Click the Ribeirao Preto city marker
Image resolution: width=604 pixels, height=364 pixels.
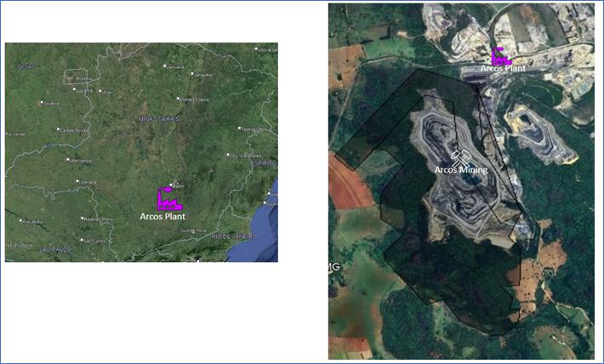coord(84,218)
